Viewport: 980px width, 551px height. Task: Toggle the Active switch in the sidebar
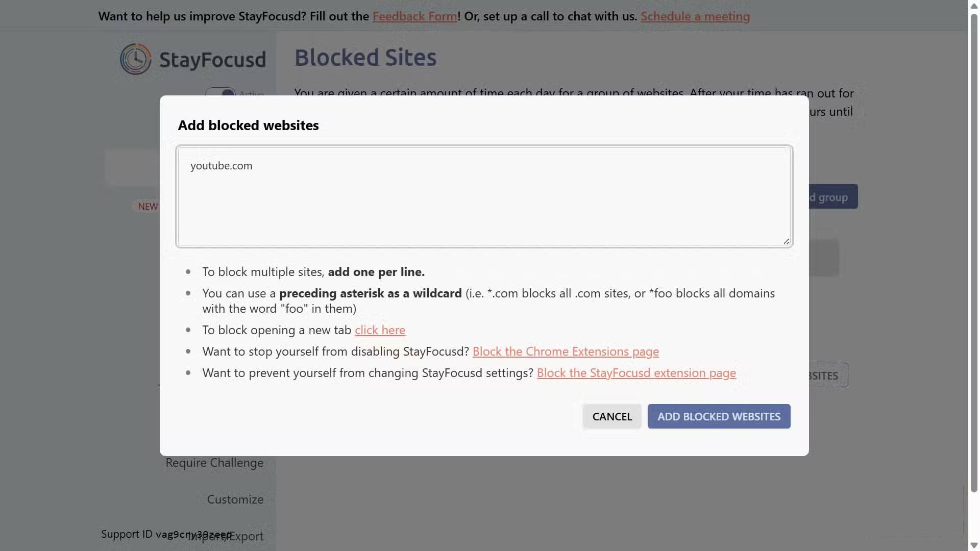pyautogui.click(x=220, y=92)
